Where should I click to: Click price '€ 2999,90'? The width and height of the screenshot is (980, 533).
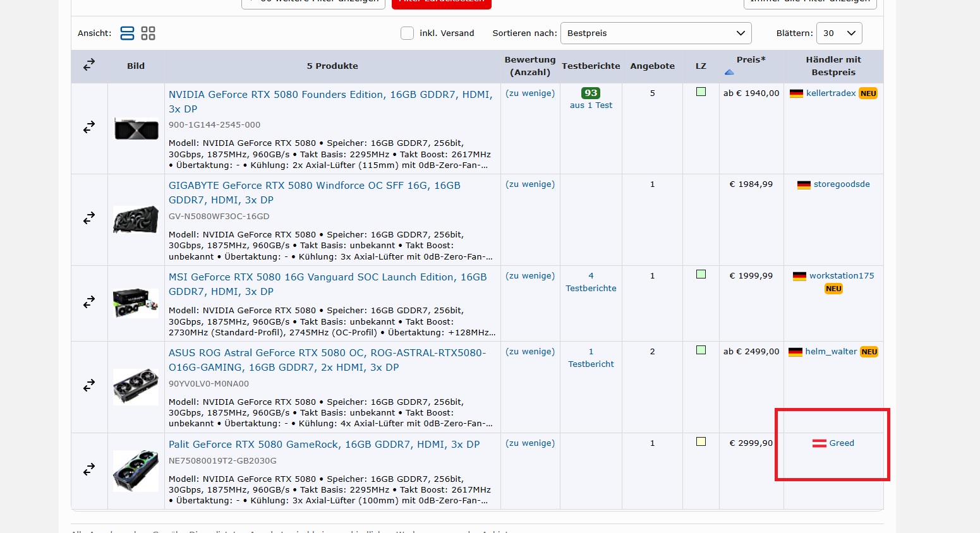tap(751, 443)
